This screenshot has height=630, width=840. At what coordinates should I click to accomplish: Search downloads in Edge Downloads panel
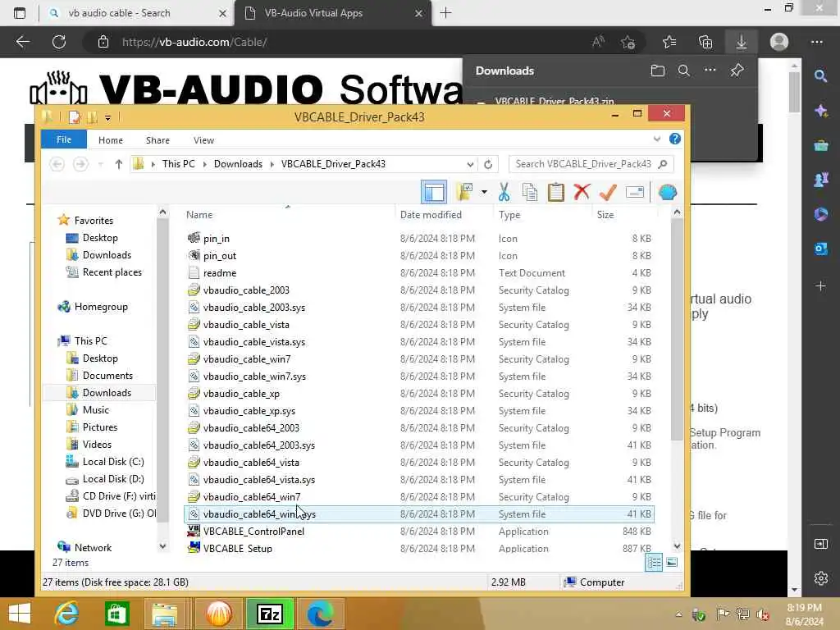tap(683, 71)
